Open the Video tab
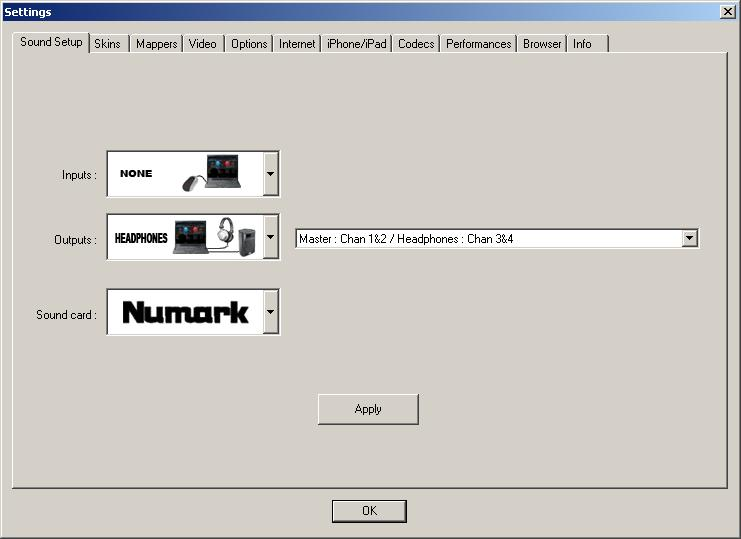The image size is (741, 539). (203, 44)
